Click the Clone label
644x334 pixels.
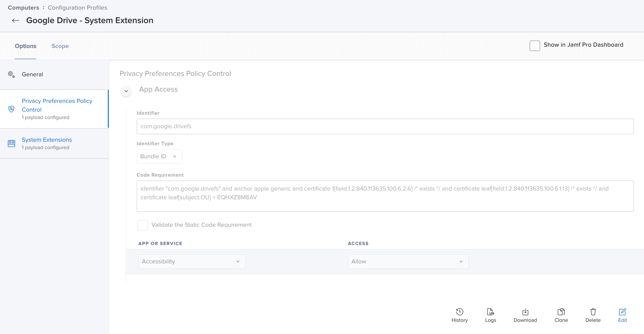click(561, 320)
